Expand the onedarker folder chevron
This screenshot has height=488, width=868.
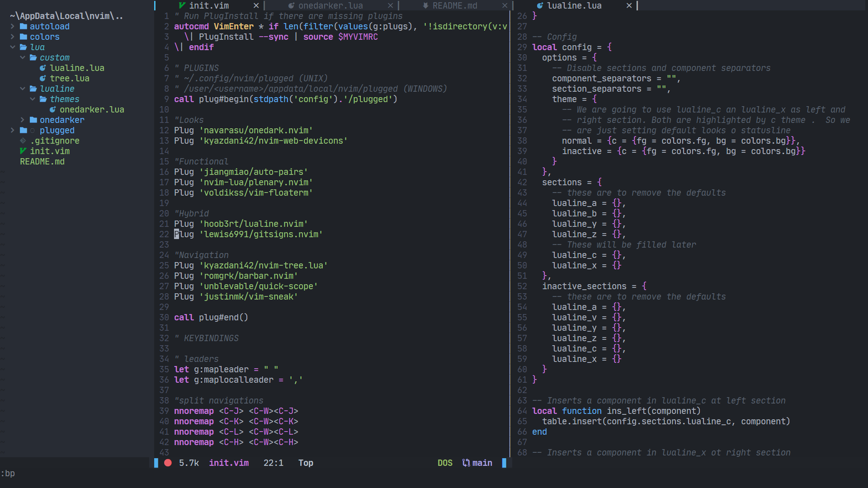(x=23, y=120)
